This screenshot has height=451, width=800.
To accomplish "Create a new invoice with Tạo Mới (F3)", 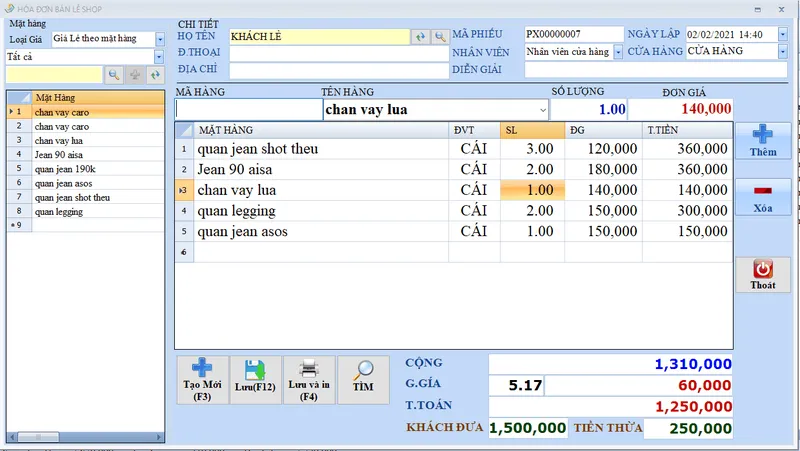I will coord(202,381).
